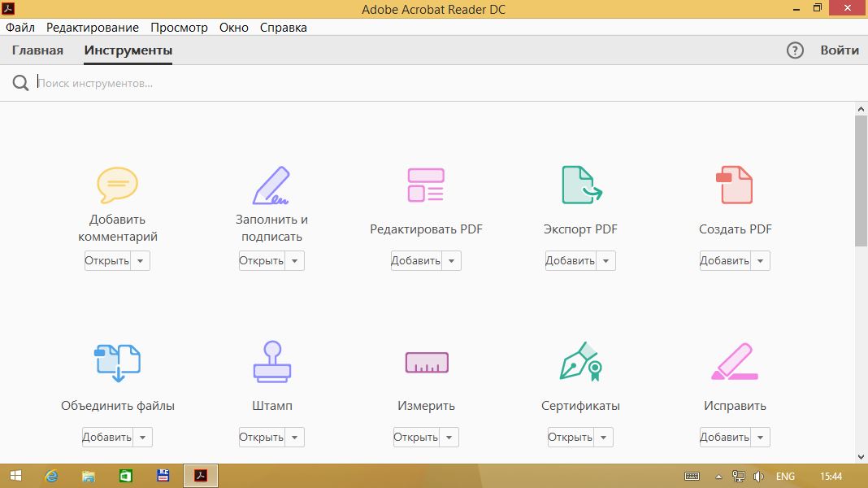Expand dropdown arrow under Штамп
Screen dimensions: 868x488
[x=294, y=437]
